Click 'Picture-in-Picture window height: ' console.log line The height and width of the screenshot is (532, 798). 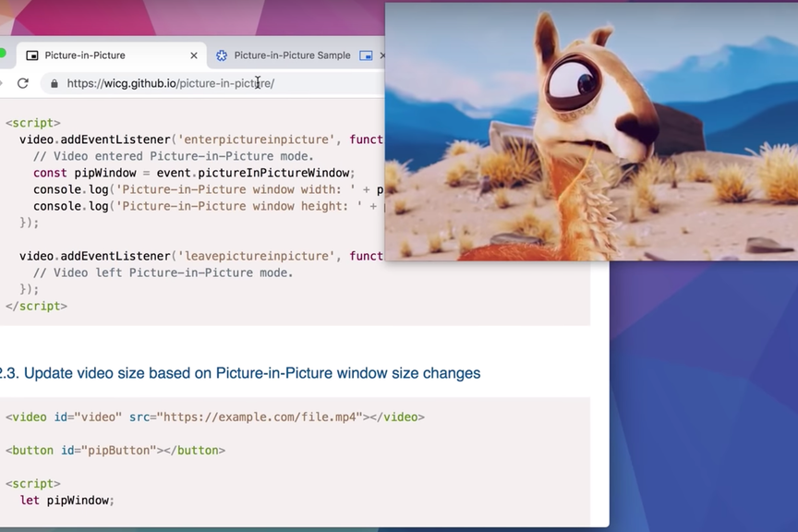click(x=208, y=206)
